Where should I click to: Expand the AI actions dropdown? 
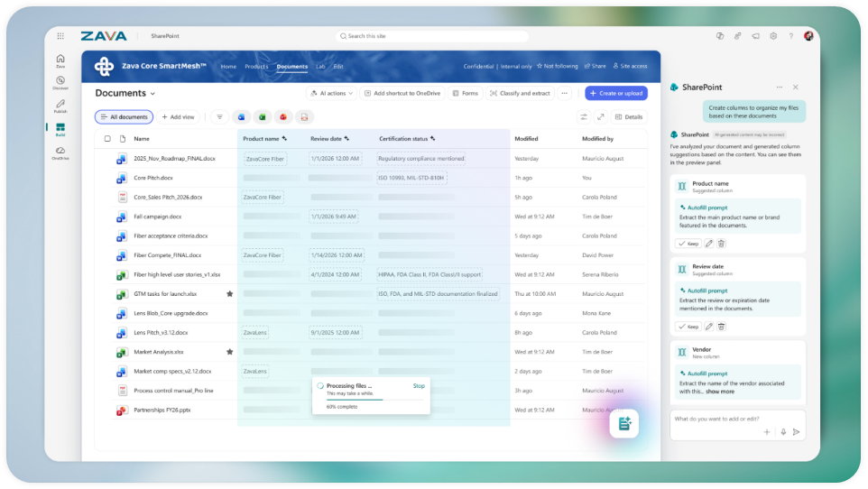[x=331, y=93]
